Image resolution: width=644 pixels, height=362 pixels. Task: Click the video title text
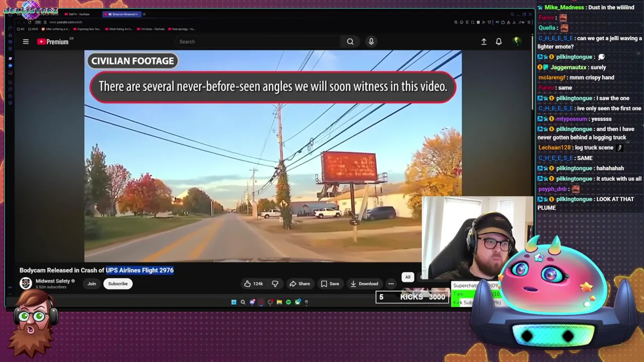click(x=97, y=270)
